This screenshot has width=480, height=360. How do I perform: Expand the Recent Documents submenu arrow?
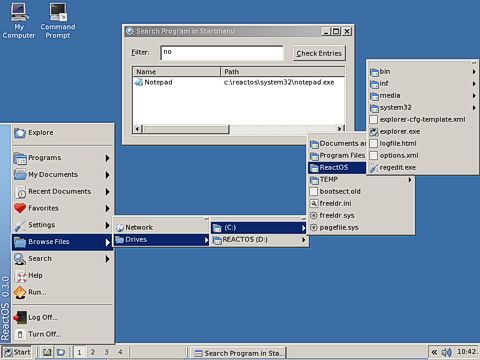coord(107,192)
